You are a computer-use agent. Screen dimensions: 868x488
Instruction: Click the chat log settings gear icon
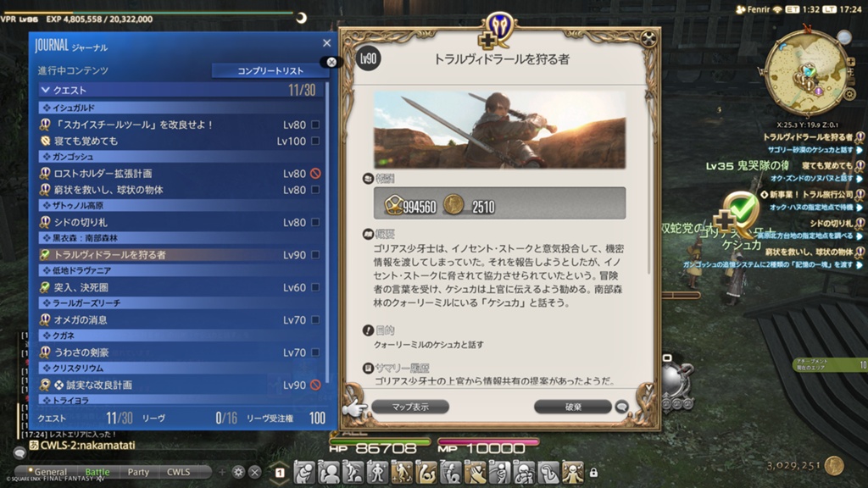(238, 472)
